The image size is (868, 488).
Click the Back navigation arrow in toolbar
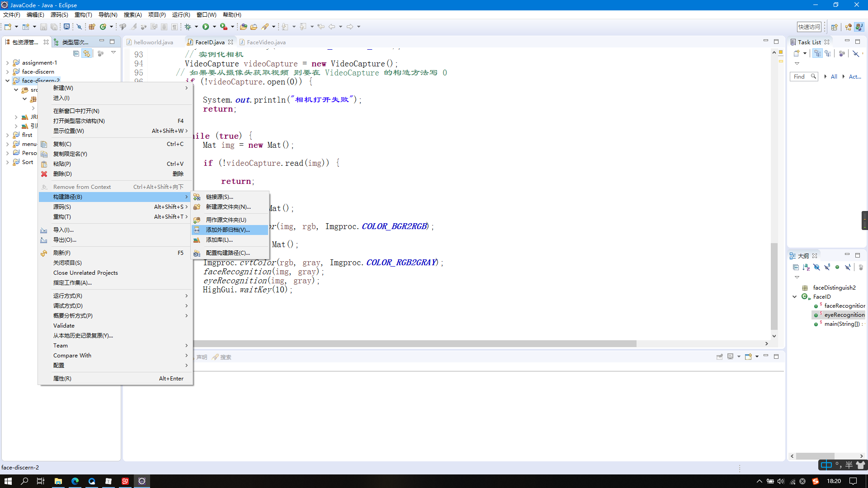[332, 27]
